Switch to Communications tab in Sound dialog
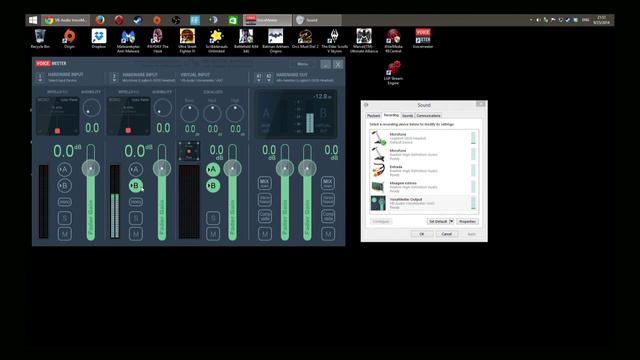This screenshot has width=640, height=360. click(429, 116)
